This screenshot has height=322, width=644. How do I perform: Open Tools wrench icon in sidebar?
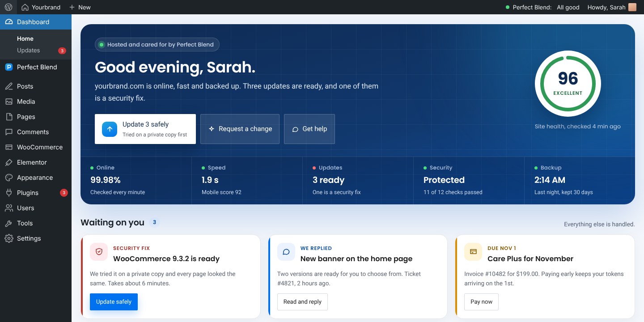click(x=8, y=223)
